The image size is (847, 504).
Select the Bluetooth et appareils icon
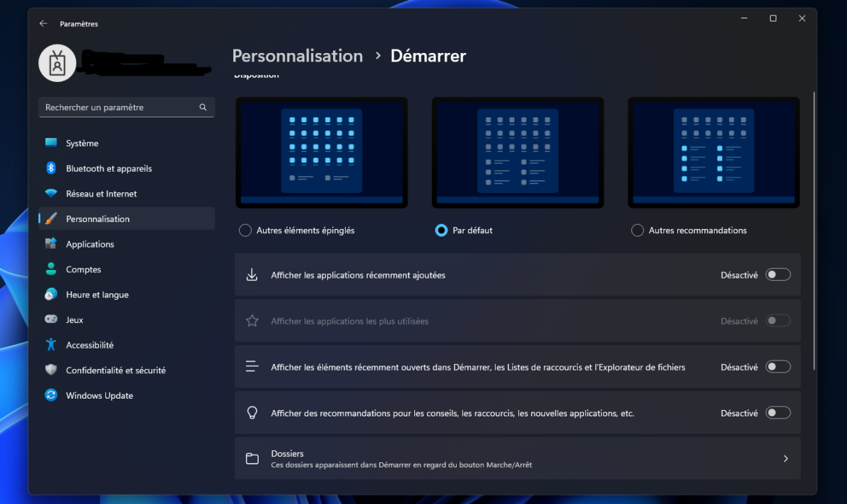coord(51,168)
